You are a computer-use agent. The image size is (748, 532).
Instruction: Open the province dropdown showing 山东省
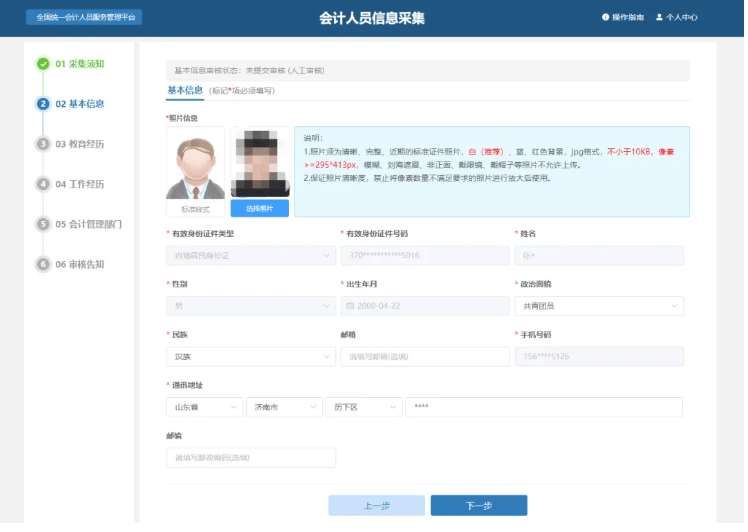point(204,408)
